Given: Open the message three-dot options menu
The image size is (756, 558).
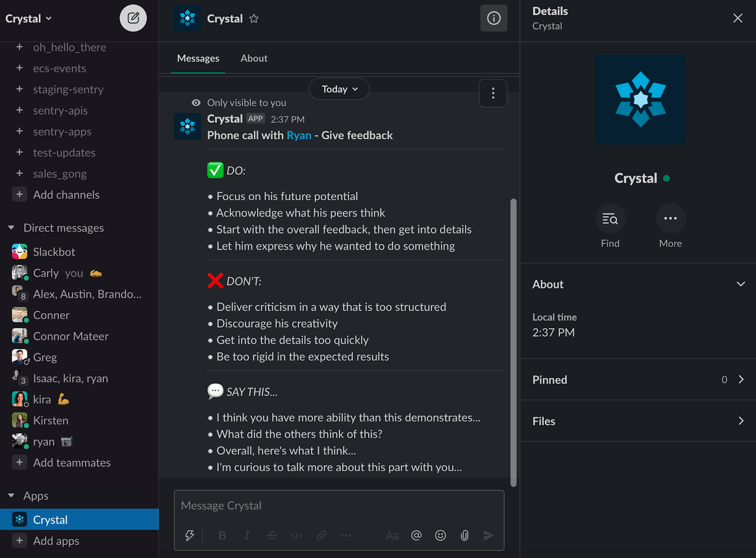Looking at the screenshot, I should (493, 93).
